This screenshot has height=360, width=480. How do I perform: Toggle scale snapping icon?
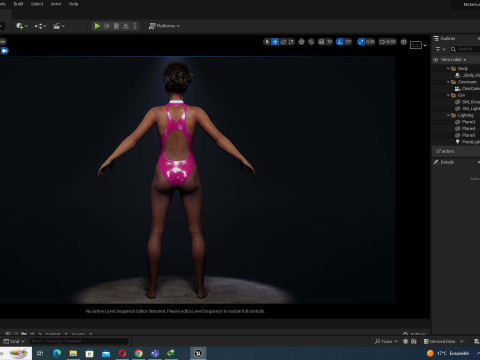click(361, 42)
